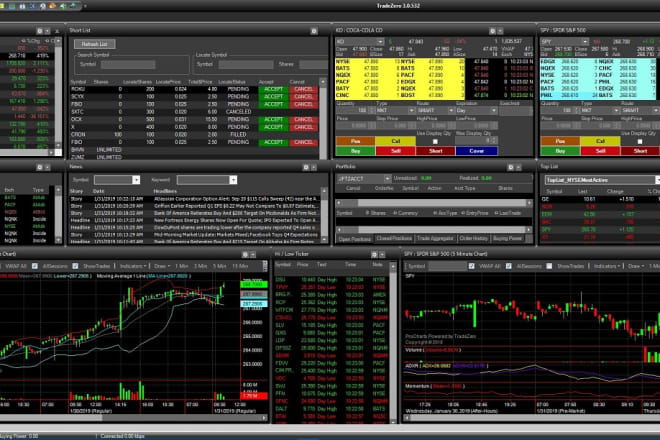
Task: Select the 1 Min interval in left chart
Action: click(x=181, y=266)
